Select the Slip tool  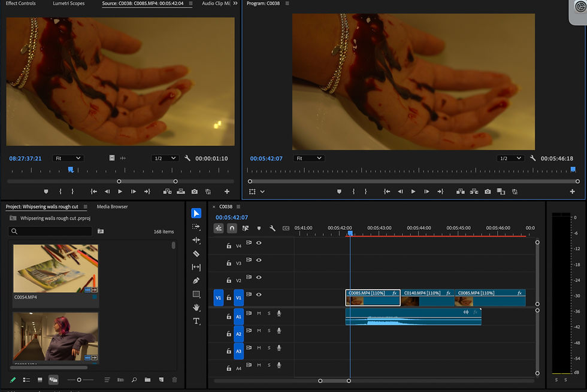click(196, 267)
